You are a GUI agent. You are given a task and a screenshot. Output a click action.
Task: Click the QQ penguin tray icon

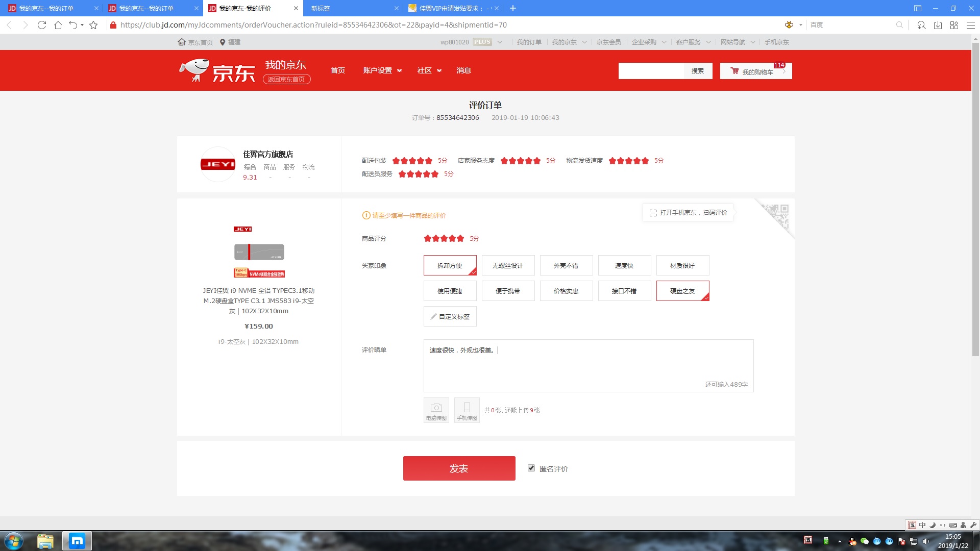(852, 541)
